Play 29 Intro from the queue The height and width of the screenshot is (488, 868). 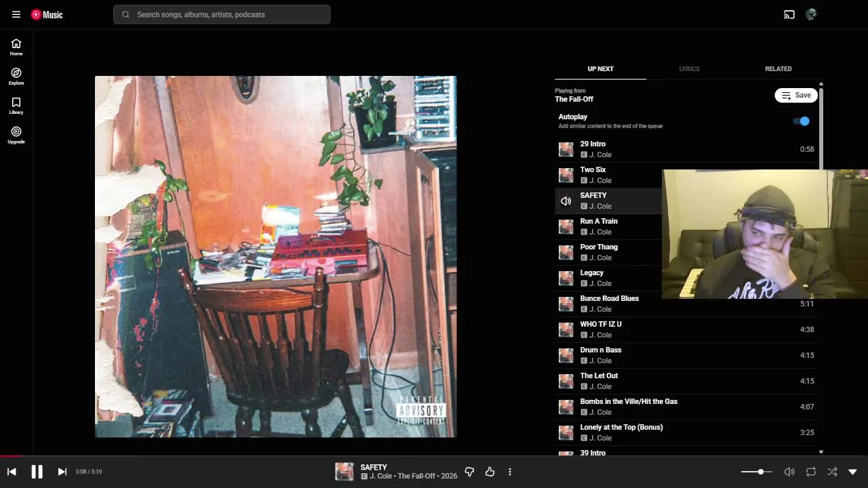click(686, 149)
